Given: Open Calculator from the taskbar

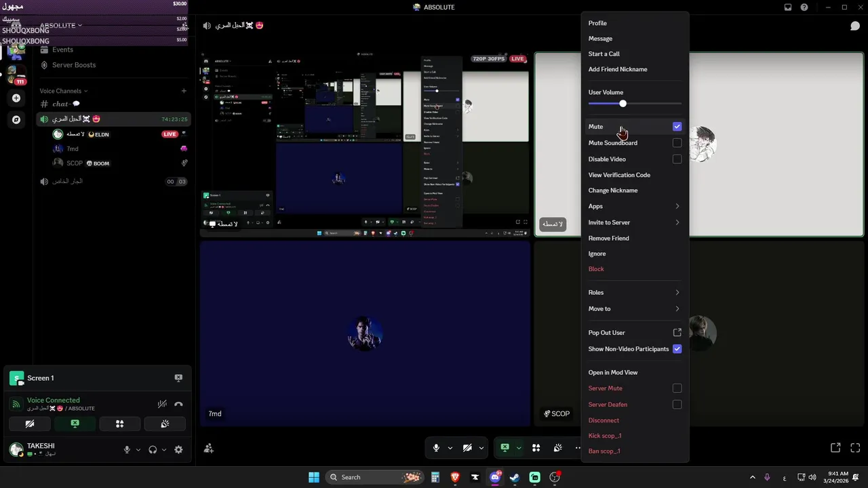Looking at the screenshot, I should coord(435,477).
